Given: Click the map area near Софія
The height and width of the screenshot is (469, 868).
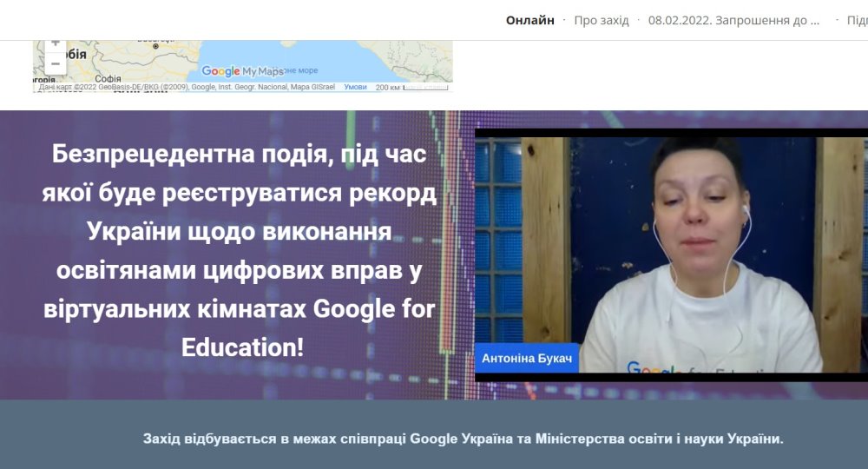Looking at the screenshot, I should (x=108, y=78).
